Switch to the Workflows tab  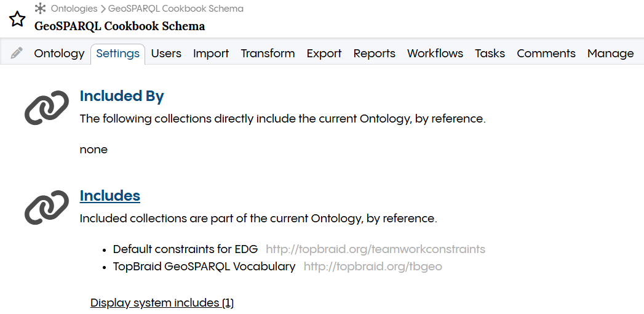(x=435, y=54)
